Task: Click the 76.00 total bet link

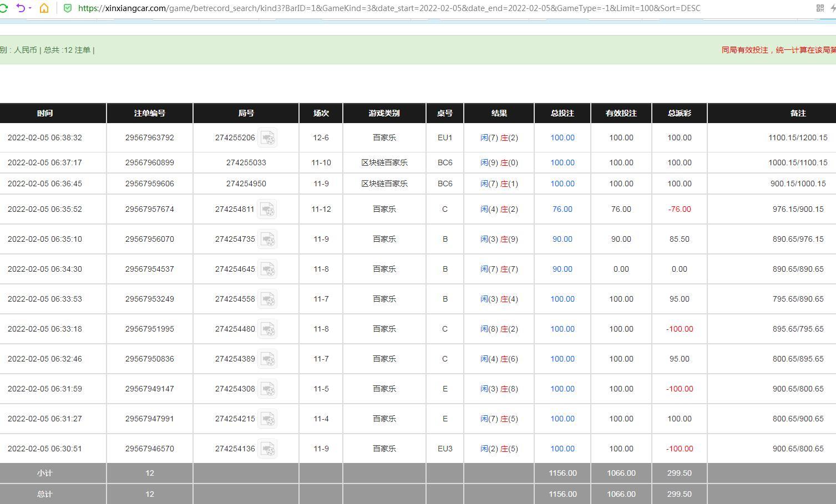Action: click(x=562, y=209)
